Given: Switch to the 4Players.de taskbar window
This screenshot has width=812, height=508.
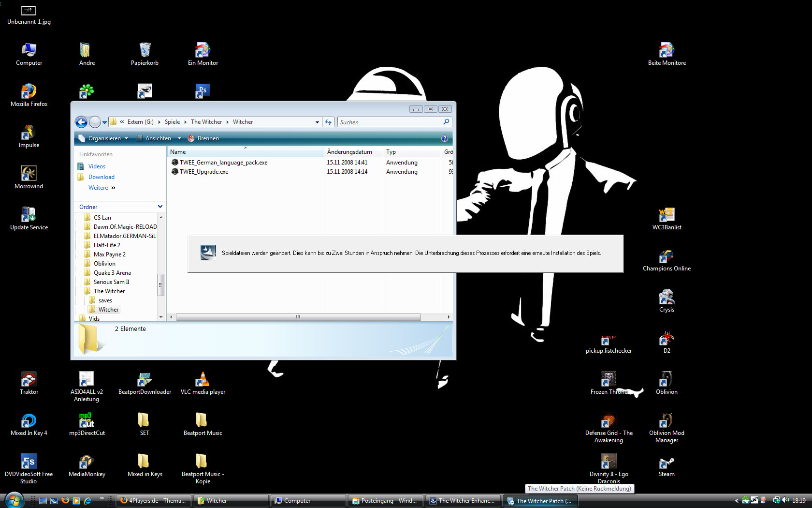Looking at the screenshot, I should click(153, 501).
